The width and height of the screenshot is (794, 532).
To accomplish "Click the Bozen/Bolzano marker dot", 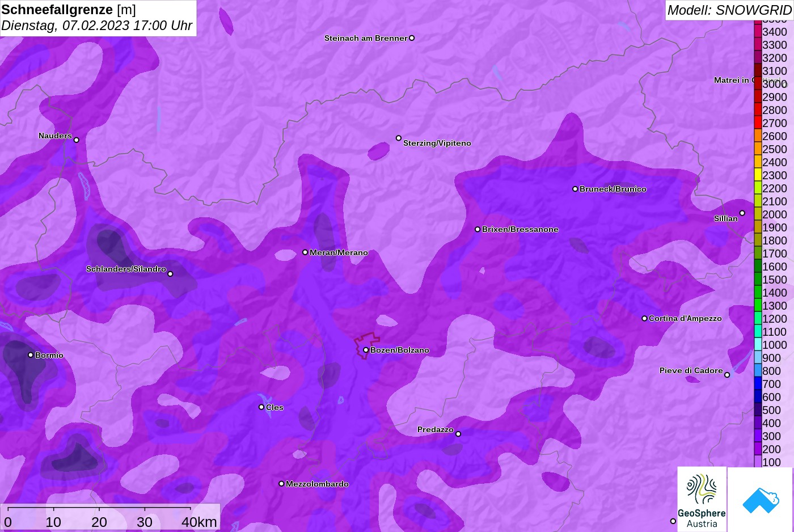I will (366, 350).
